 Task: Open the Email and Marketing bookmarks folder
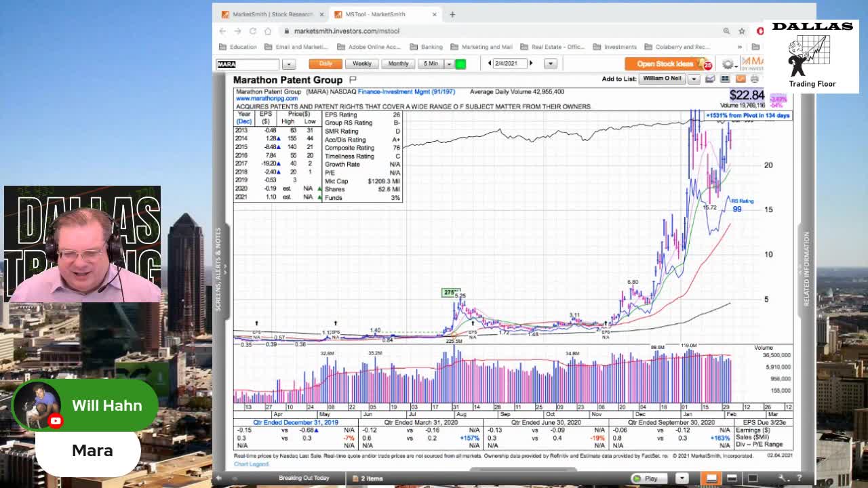click(x=296, y=47)
